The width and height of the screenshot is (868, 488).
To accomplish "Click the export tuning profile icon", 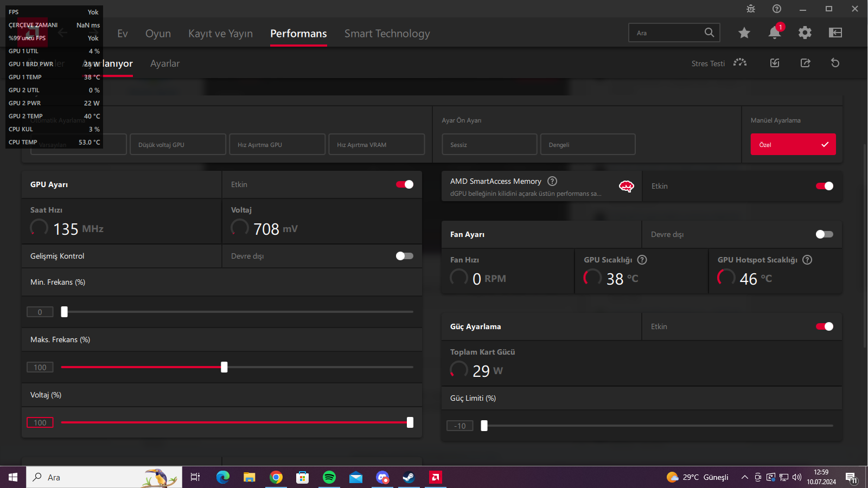I will 806,63.
